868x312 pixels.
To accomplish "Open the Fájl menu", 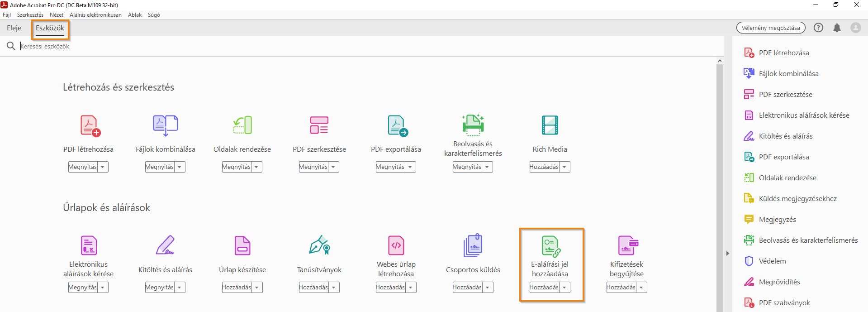I will [7, 15].
